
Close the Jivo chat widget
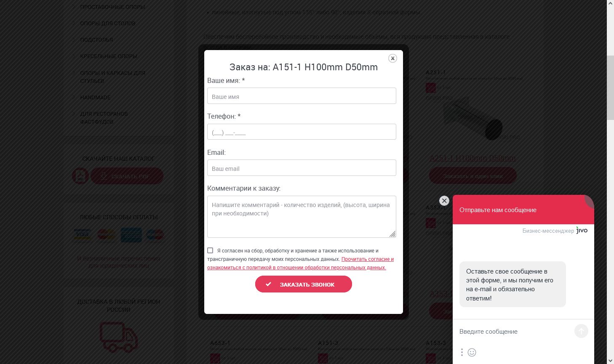[444, 201]
